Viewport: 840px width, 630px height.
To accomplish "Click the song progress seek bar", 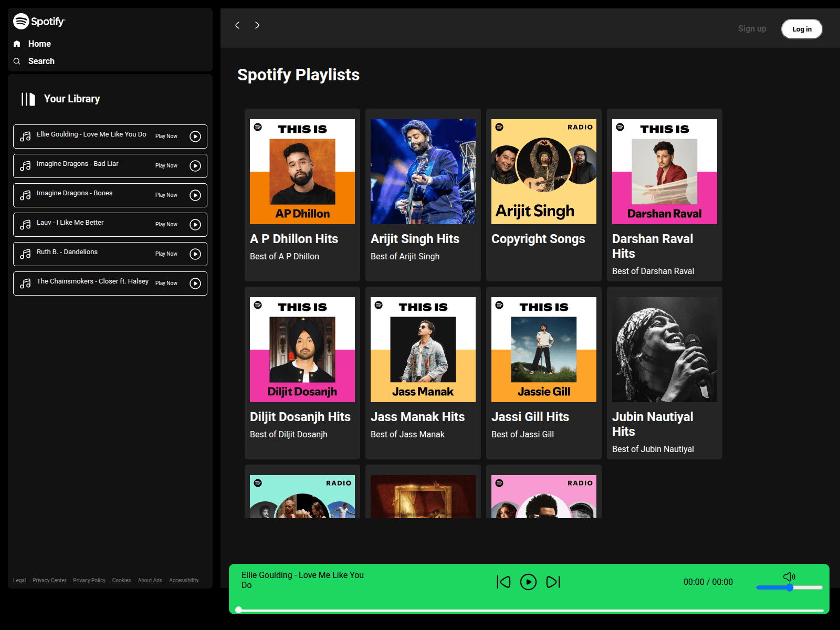I will (530, 610).
